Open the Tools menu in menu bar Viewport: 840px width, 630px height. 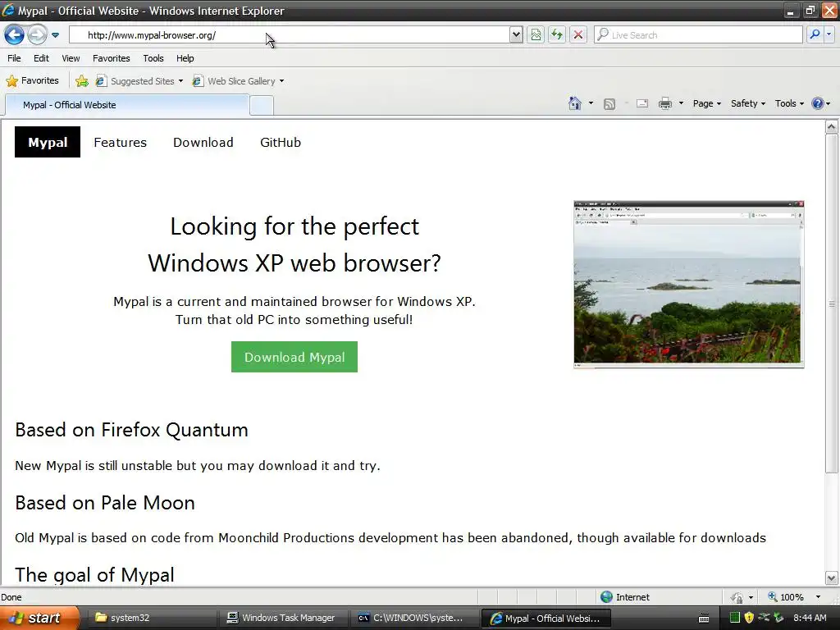153,58
